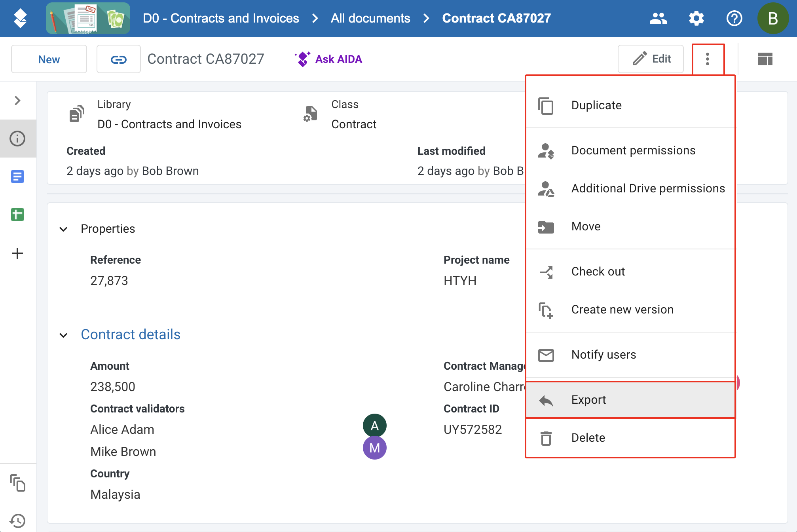Add attachment with plus icon
797x532 pixels.
click(17, 253)
